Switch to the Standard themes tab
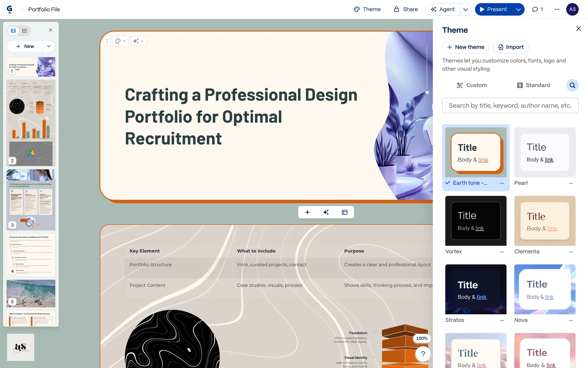The image size is (588, 368). pos(533,85)
